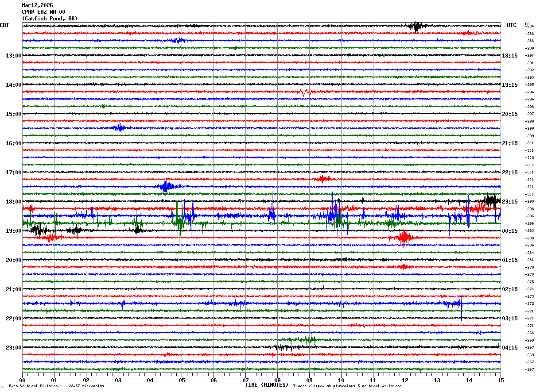
Task: Click the (Catfish Pond, AR) location label
Action: (x=50, y=19)
